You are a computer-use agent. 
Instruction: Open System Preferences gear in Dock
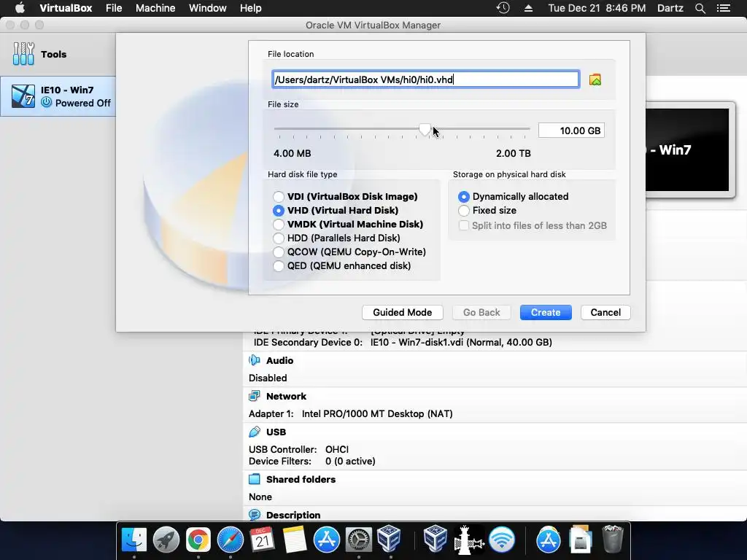click(x=358, y=540)
